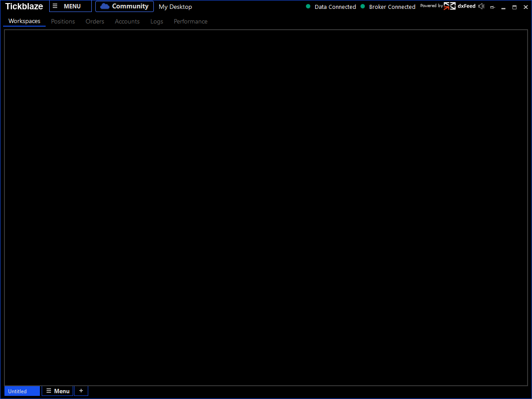
Task: Open the Performance tab
Action: [x=191, y=21]
